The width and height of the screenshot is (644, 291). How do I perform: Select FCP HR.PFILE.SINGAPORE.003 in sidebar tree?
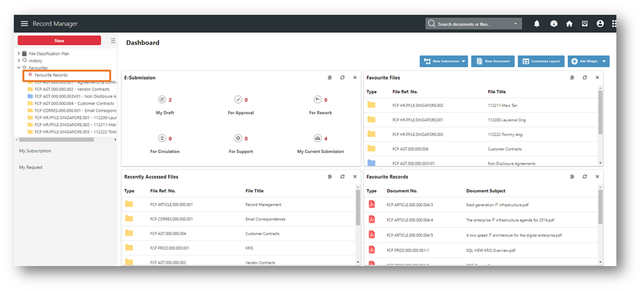pyautogui.click(x=72, y=132)
